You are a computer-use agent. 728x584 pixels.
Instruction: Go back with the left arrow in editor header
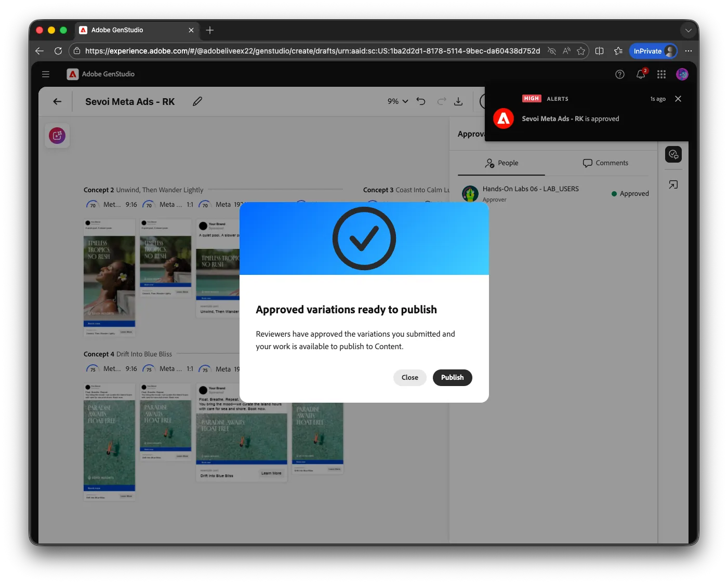click(x=57, y=102)
